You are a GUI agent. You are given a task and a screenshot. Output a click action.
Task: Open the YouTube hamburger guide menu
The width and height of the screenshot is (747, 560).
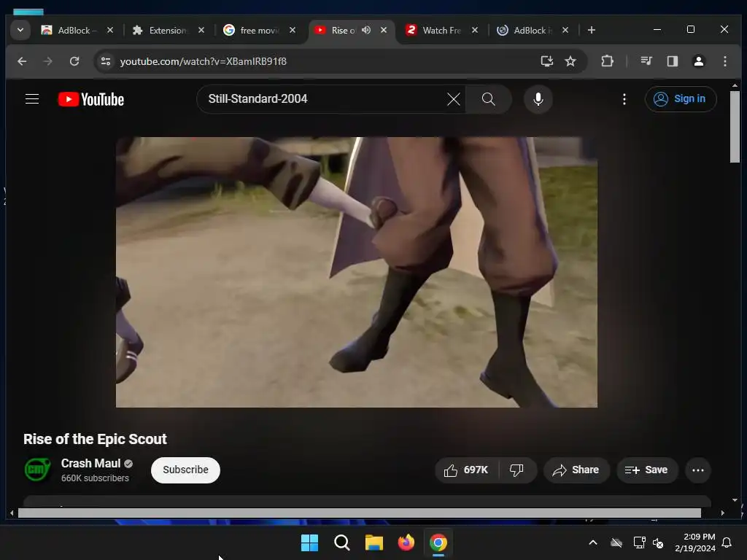click(32, 99)
